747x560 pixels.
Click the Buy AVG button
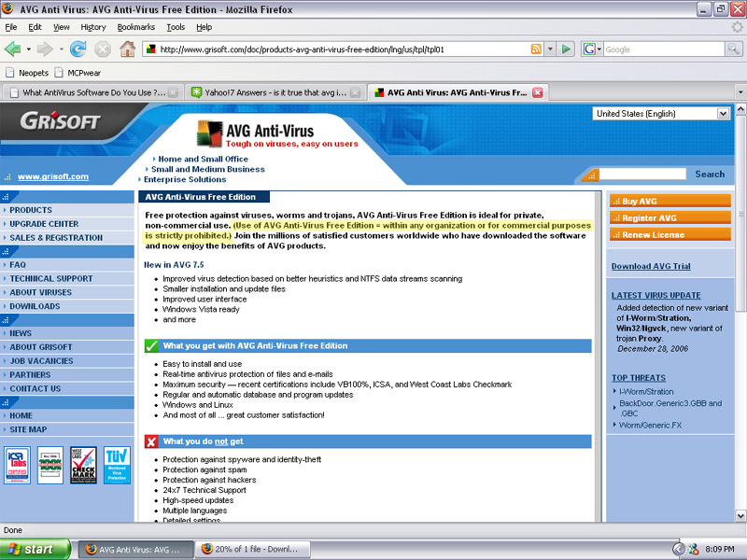pyautogui.click(x=669, y=201)
